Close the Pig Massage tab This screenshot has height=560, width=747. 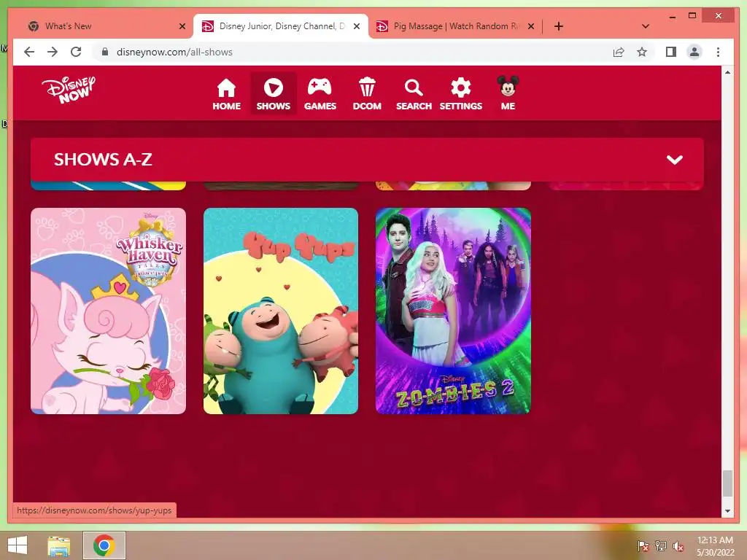point(531,26)
